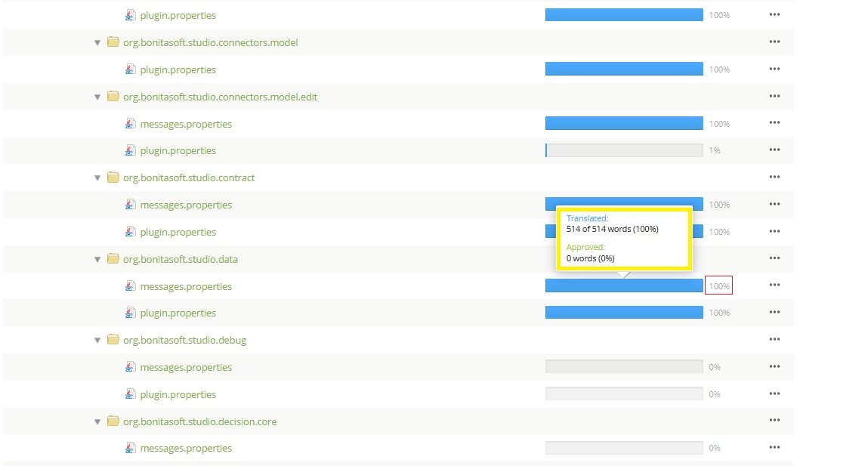Click the folder icon of org.bonitasoft.studio.connectors.model.edit
This screenshot has width=868, height=466.
tap(113, 97)
